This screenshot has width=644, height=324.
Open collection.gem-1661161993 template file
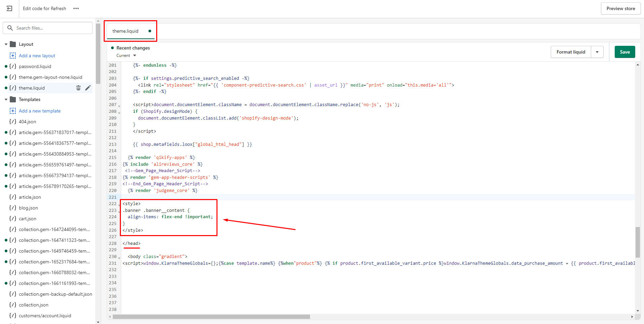click(55, 283)
